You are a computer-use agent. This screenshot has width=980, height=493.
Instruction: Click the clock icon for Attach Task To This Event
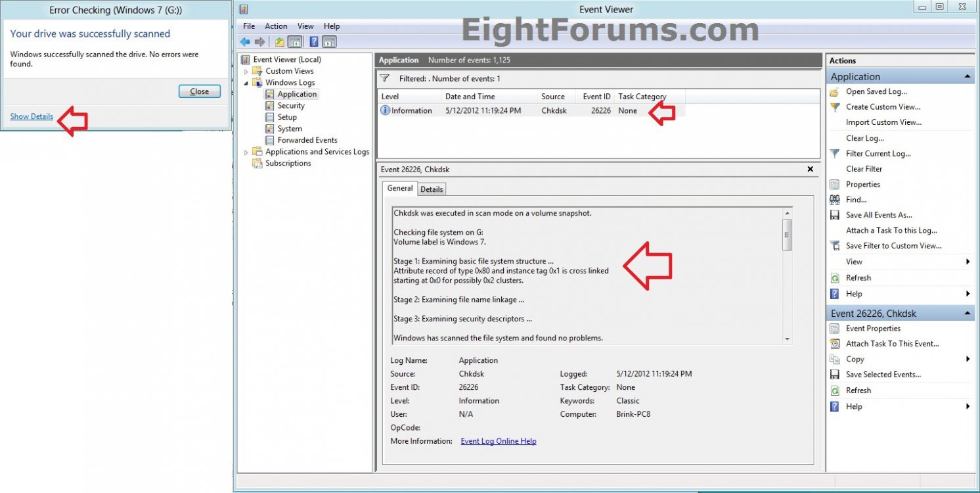[x=835, y=344]
